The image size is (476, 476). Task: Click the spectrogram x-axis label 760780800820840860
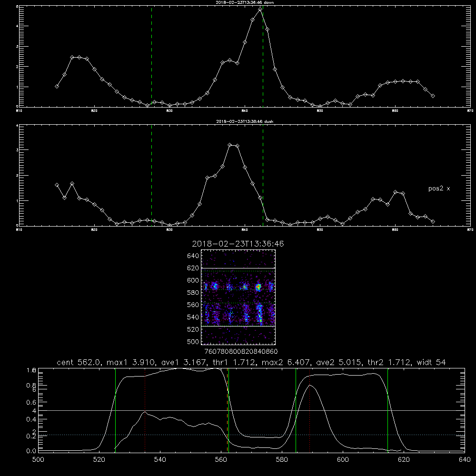241,351
